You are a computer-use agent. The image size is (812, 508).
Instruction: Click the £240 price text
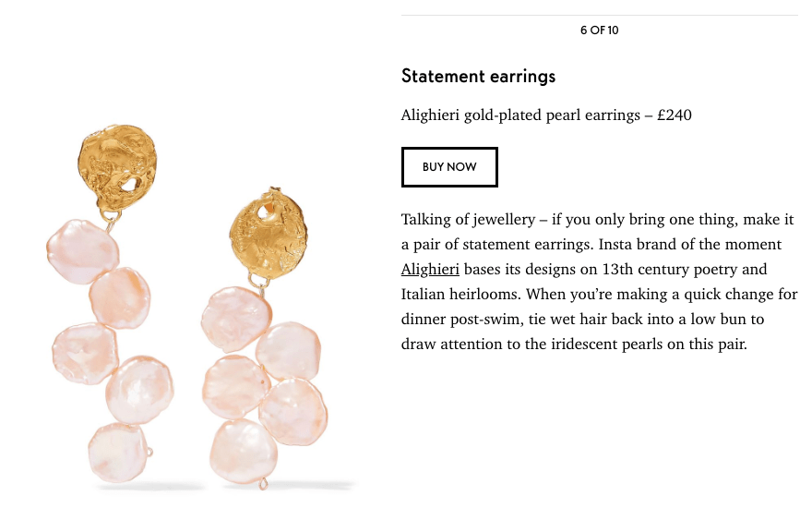pyautogui.click(x=675, y=115)
